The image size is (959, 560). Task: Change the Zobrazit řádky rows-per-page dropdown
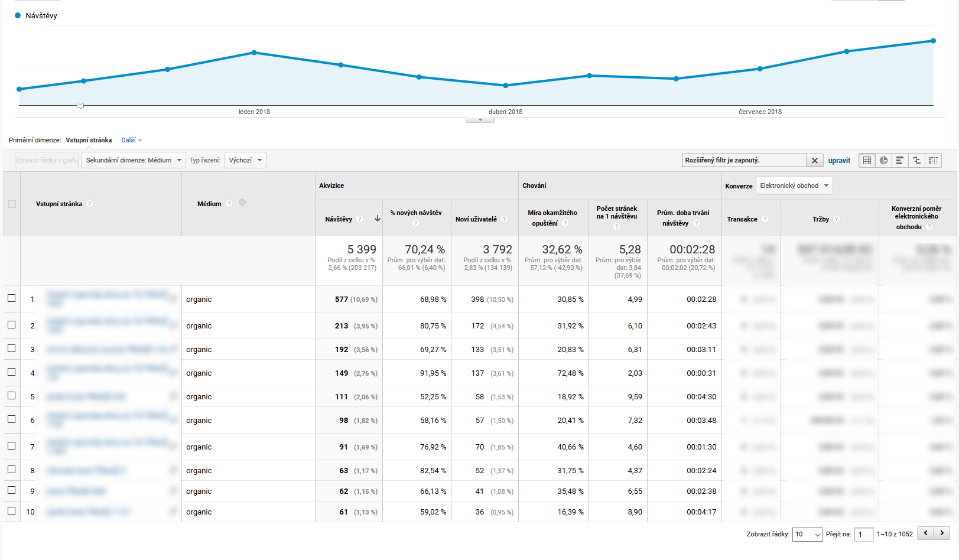808,535
